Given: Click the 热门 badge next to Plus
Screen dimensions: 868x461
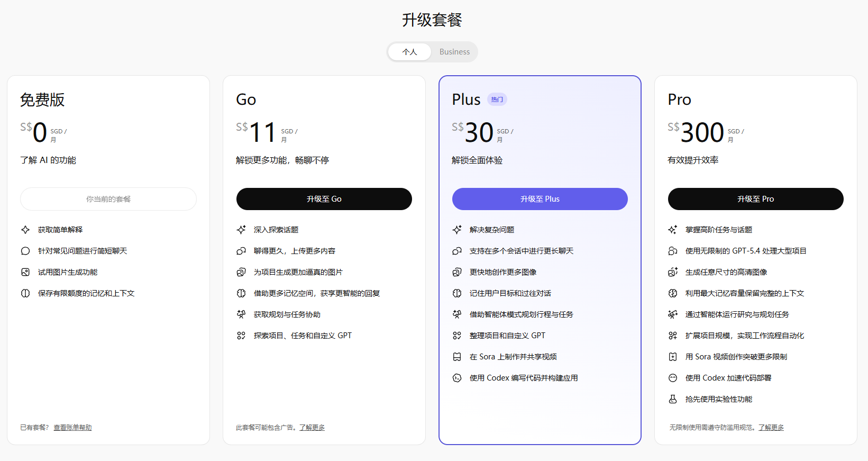Looking at the screenshot, I should [497, 100].
